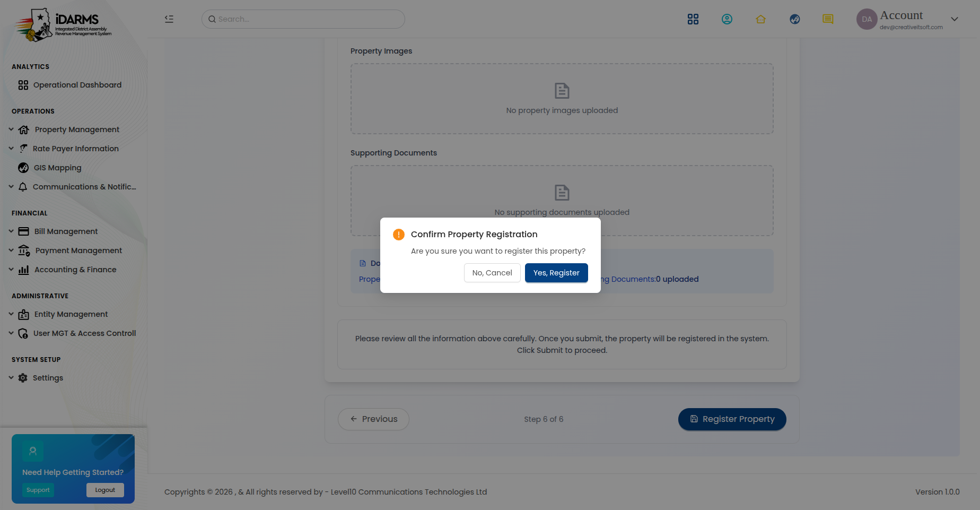Click the DA account avatar

point(867,19)
